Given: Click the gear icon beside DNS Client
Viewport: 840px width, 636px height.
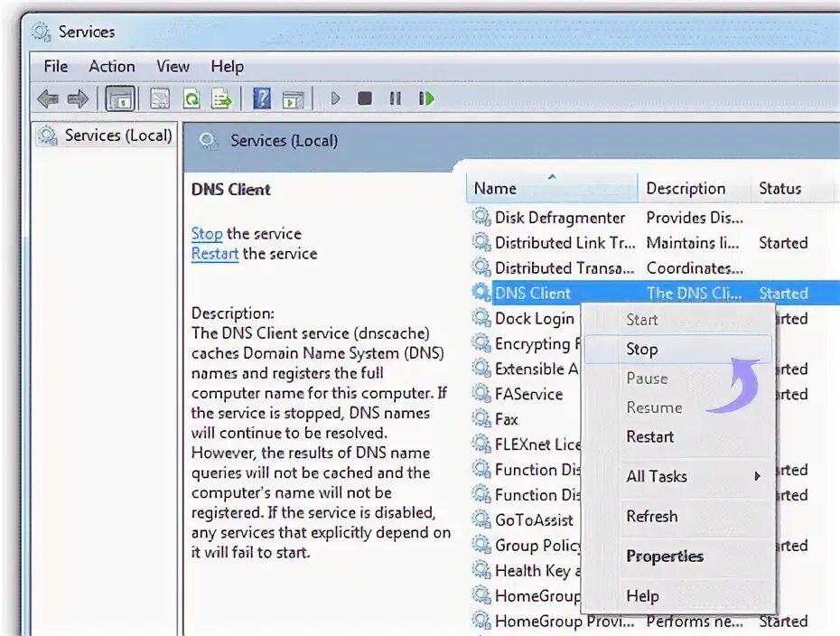Looking at the screenshot, I should point(481,293).
